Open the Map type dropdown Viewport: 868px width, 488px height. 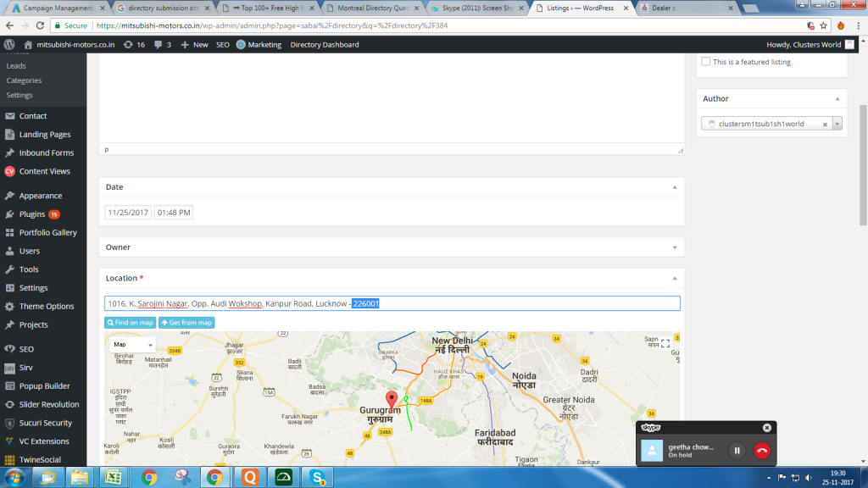coord(131,345)
